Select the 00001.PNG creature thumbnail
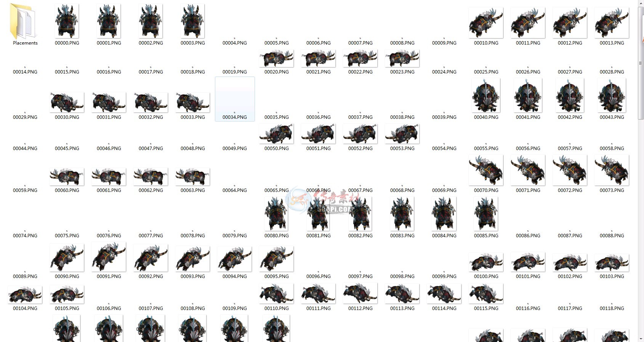Image resolution: width=644 pixels, height=342 pixels. click(109, 21)
